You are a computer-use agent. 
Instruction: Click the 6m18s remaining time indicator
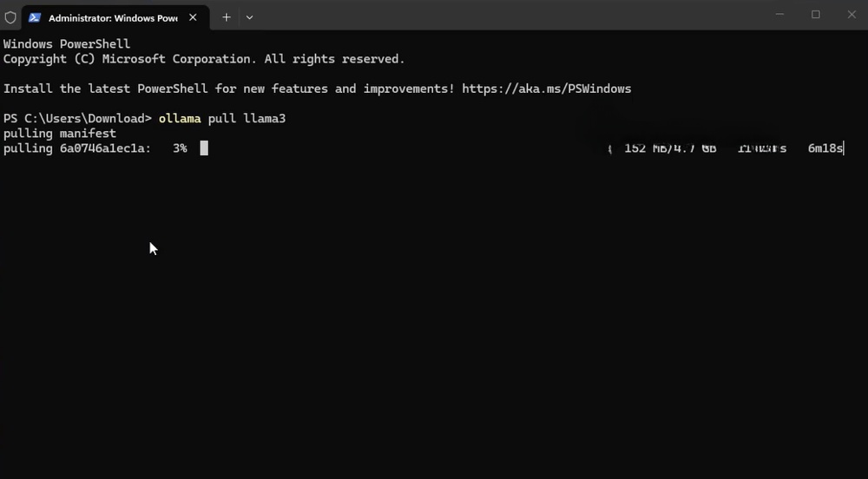825,148
